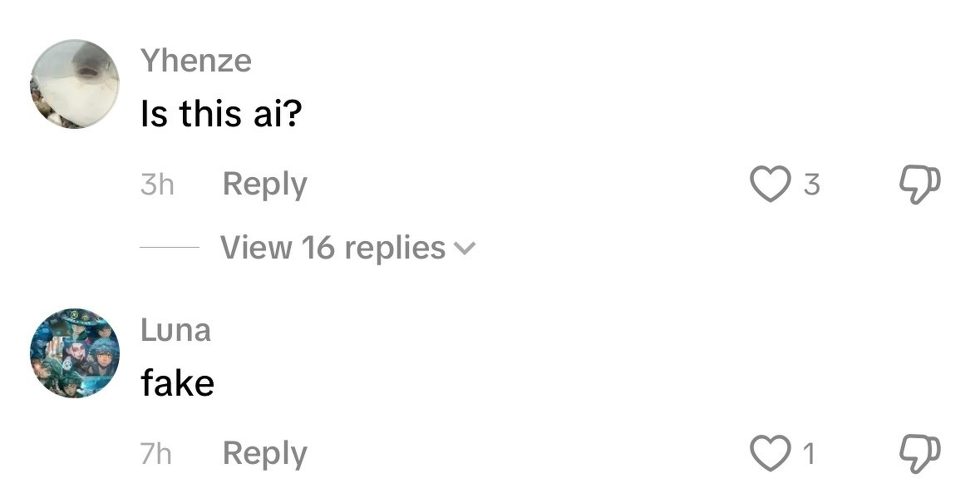Click the Yhenze username

pyautogui.click(x=196, y=61)
